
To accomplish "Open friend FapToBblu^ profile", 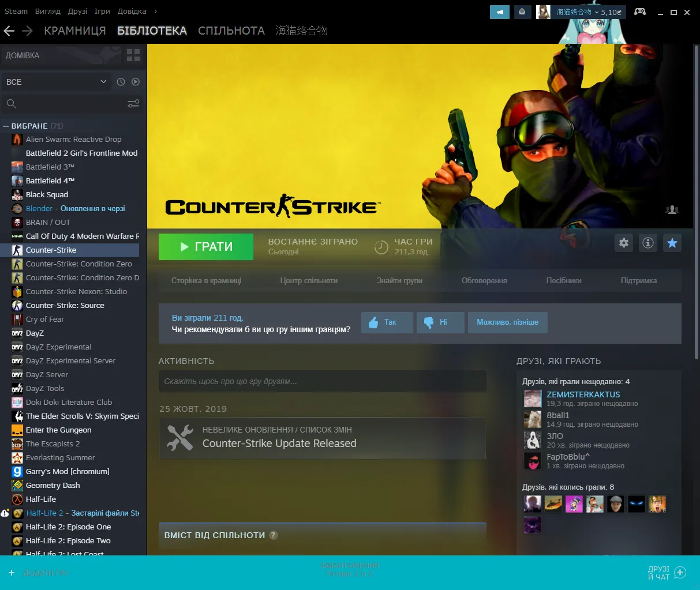I will (568, 457).
